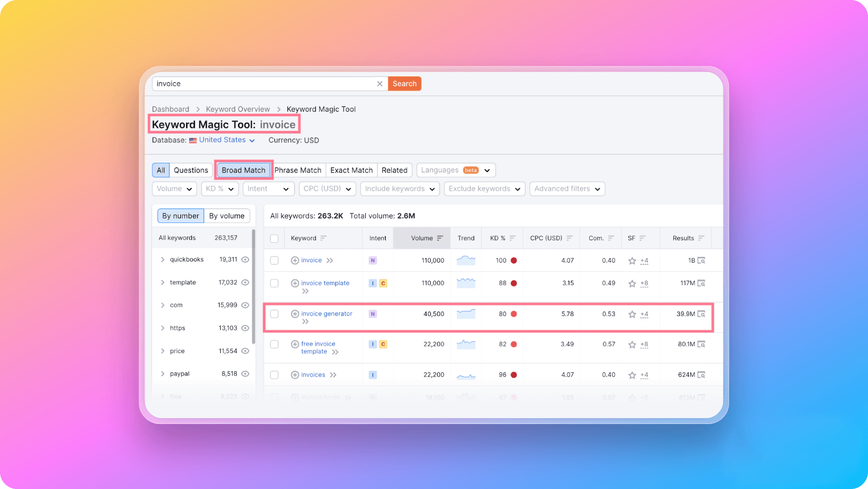Open the Keyword Overview breadcrumb link
The width and height of the screenshot is (868, 489).
pyautogui.click(x=237, y=109)
